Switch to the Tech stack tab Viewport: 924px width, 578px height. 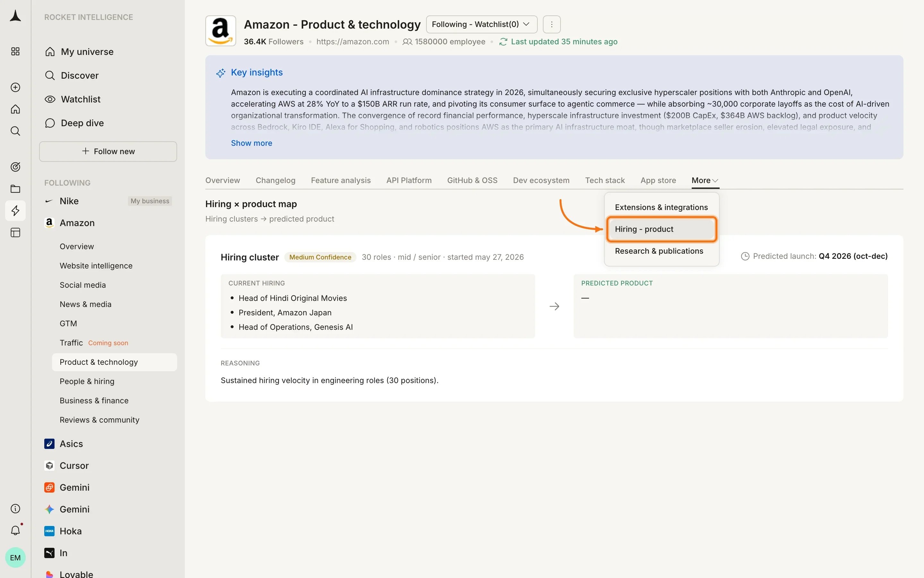(x=605, y=180)
